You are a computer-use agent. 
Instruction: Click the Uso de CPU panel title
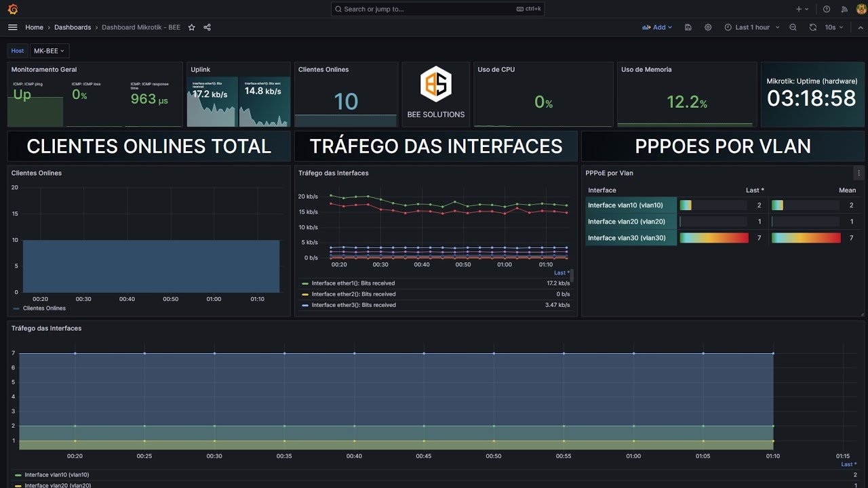click(x=496, y=69)
